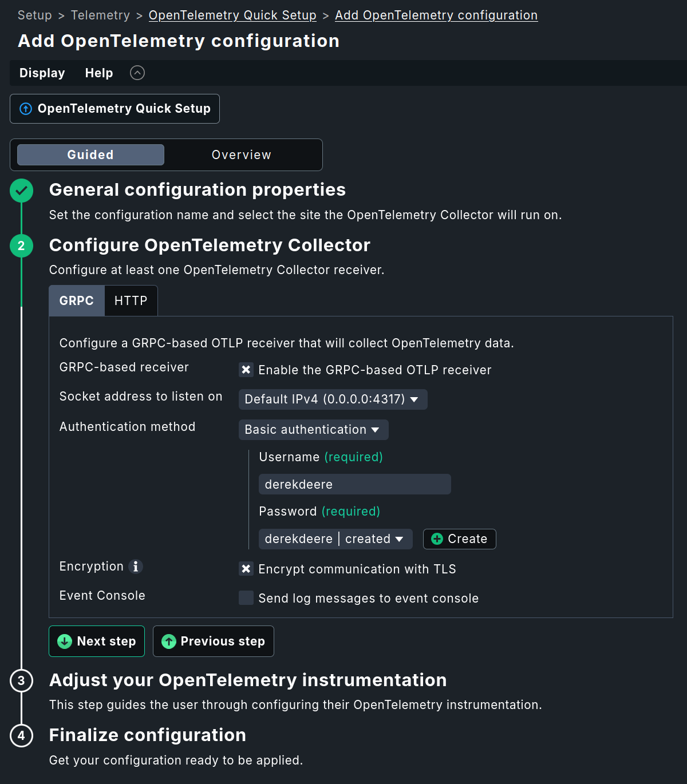Select the Overview mode tab
Viewport: 687px width, 784px height.
[242, 155]
